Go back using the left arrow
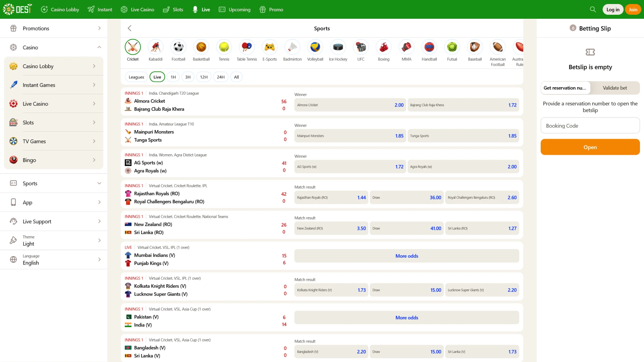The width and height of the screenshot is (644, 362). (129, 28)
